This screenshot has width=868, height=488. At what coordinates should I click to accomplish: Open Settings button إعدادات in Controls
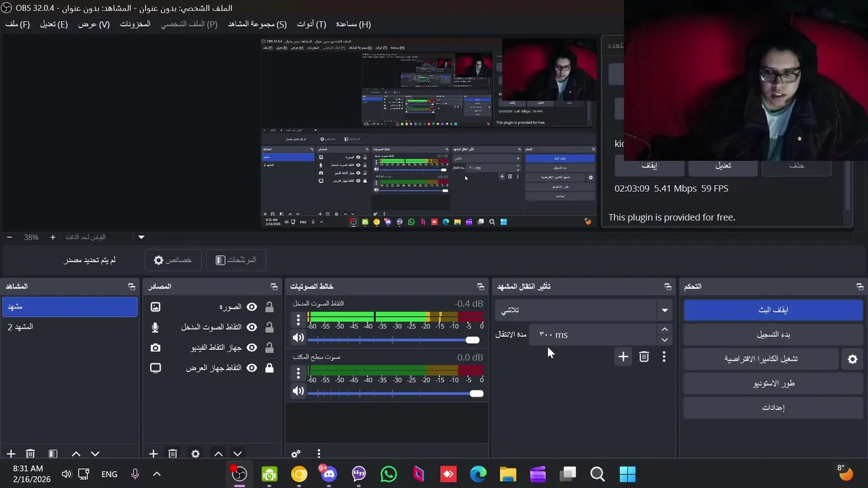773,408
